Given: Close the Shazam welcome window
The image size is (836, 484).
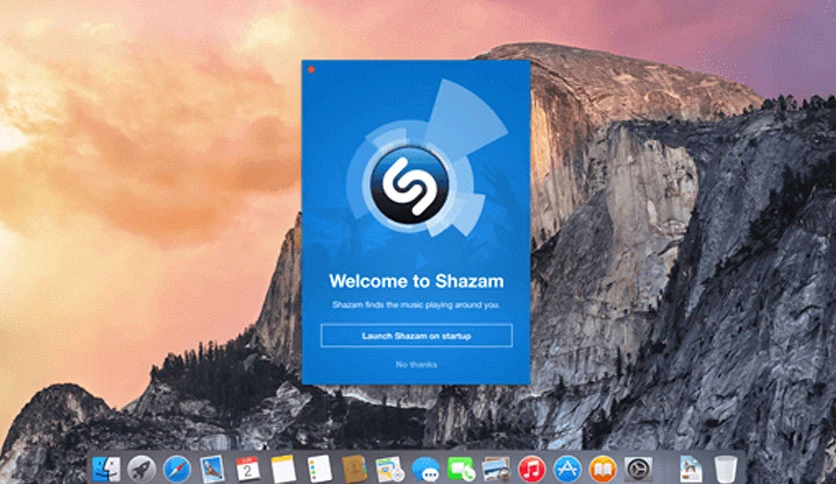Looking at the screenshot, I should (x=311, y=70).
